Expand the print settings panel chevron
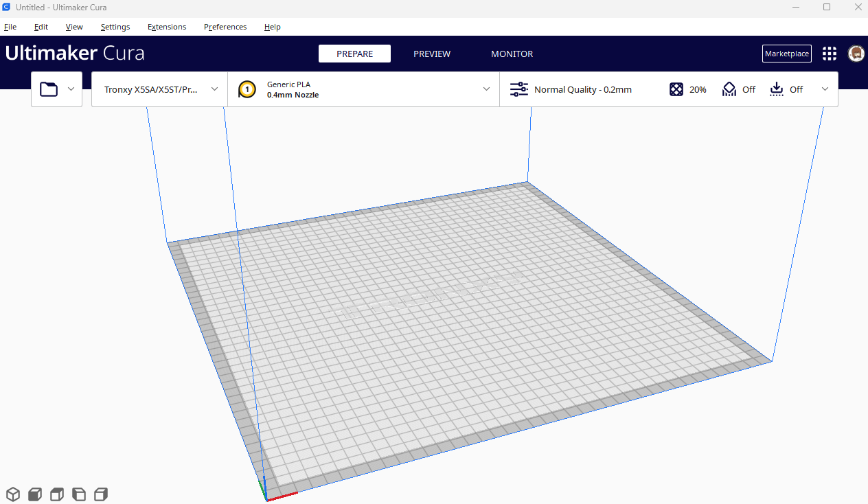 [x=825, y=89]
